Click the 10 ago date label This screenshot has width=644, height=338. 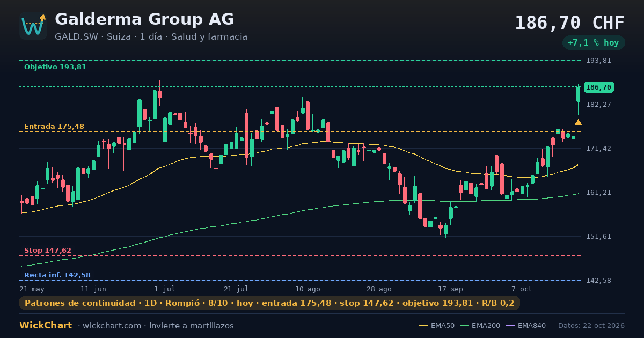pos(308,289)
